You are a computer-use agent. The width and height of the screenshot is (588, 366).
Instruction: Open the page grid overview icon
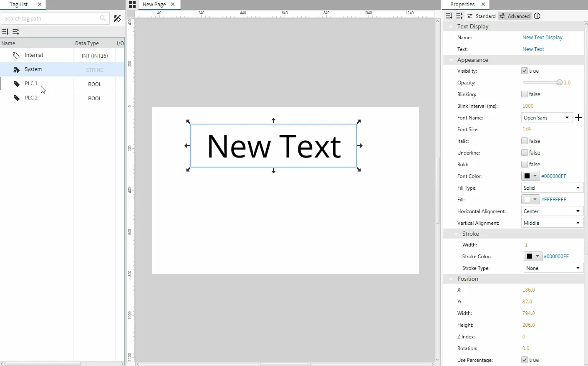(132, 5)
